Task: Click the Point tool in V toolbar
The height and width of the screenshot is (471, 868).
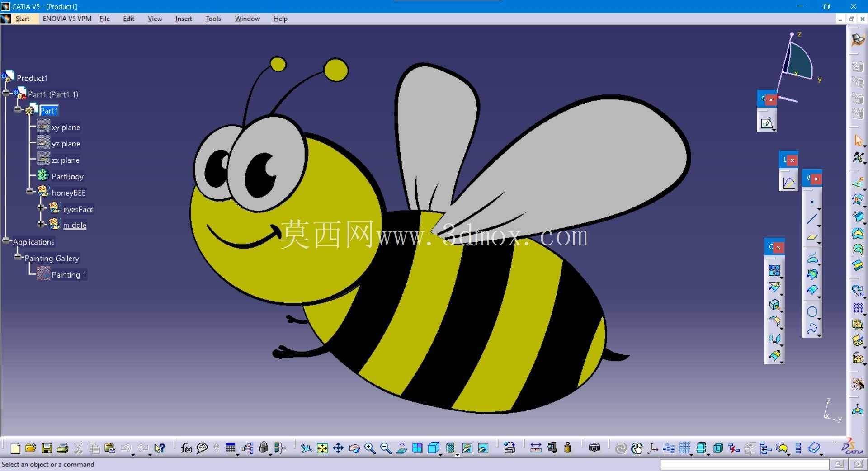Action: coord(812,202)
